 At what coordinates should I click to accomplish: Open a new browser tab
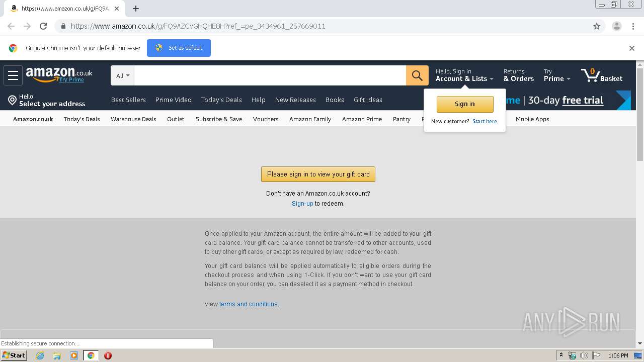136,9
